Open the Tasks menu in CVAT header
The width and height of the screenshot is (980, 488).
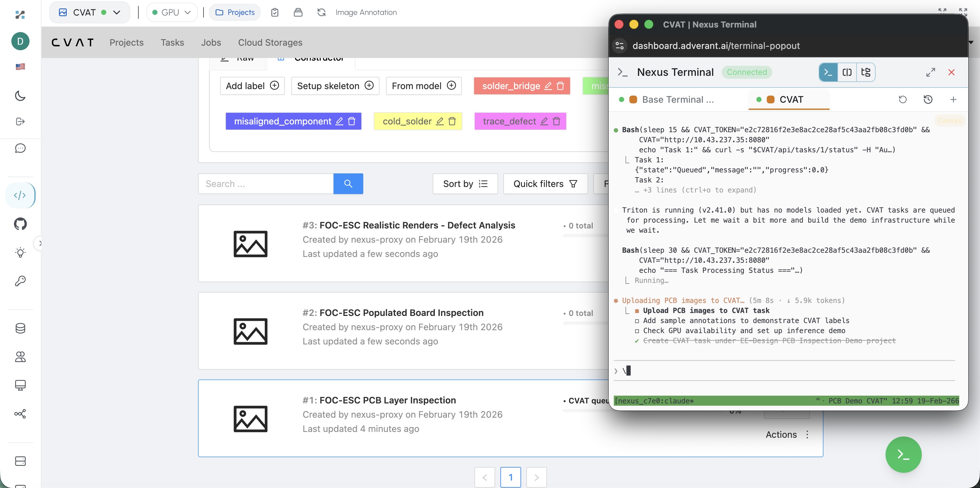[172, 42]
